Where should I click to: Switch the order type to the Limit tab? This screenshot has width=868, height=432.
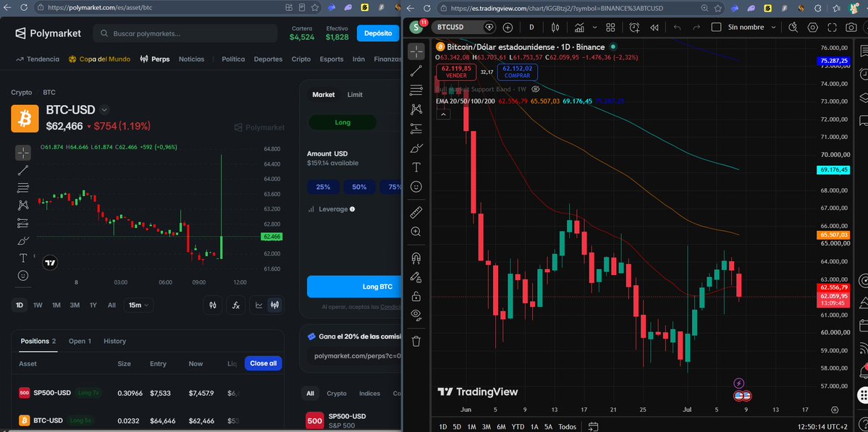pos(355,95)
